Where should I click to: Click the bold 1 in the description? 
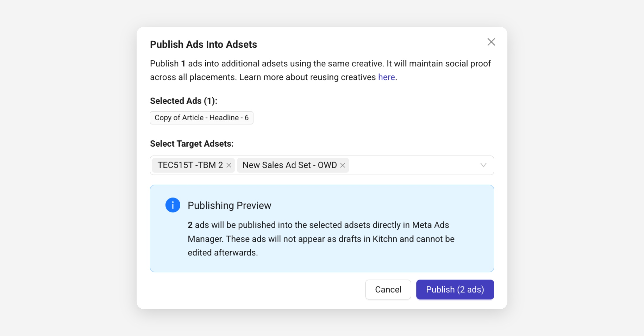(x=183, y=64)
